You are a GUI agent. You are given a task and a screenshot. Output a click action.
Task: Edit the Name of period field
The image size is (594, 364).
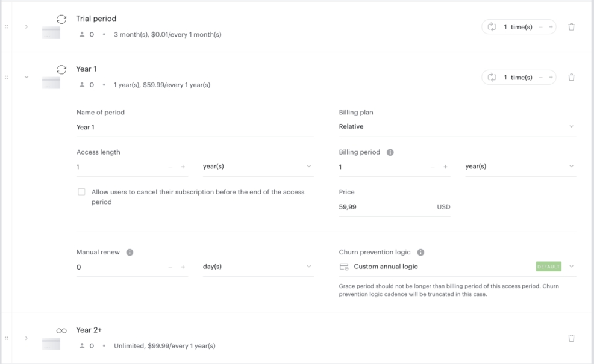pyautogui.click(x=195, y=127)
